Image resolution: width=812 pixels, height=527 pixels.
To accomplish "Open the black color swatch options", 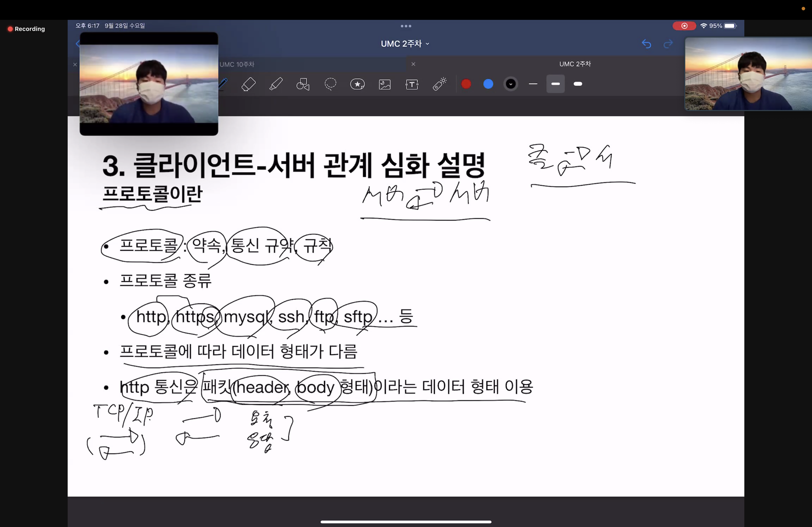I will tap(511, 84).
